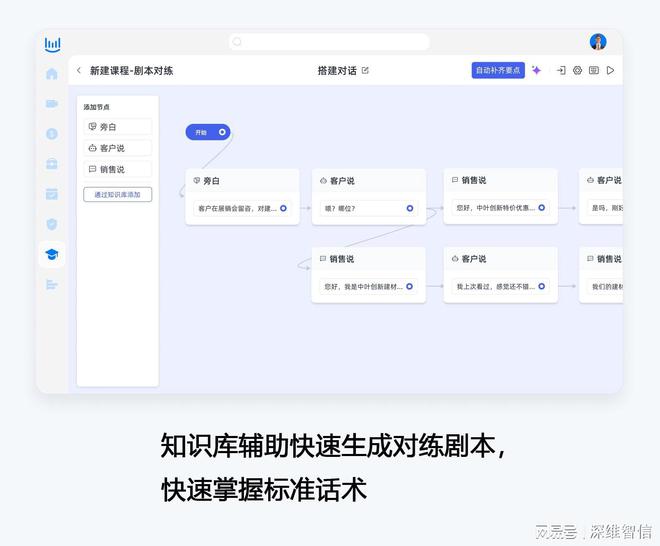Image resolution: width=660 pixels, height=546 pixels.
Task: Open the shield sidebar icon
Action: point(52,224)
